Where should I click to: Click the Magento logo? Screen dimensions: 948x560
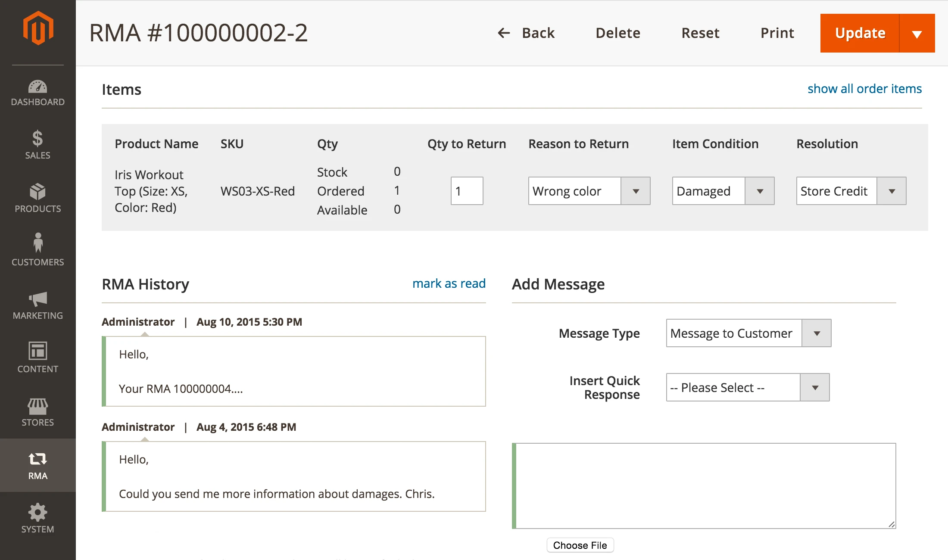coord(38,28)
